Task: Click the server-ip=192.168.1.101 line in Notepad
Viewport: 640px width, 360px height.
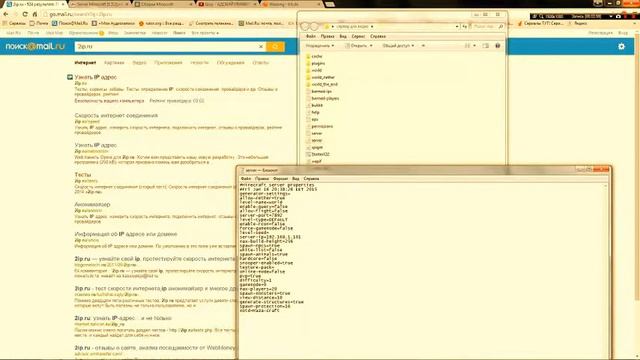Action: pyautogui.click(x=270, y=237)
